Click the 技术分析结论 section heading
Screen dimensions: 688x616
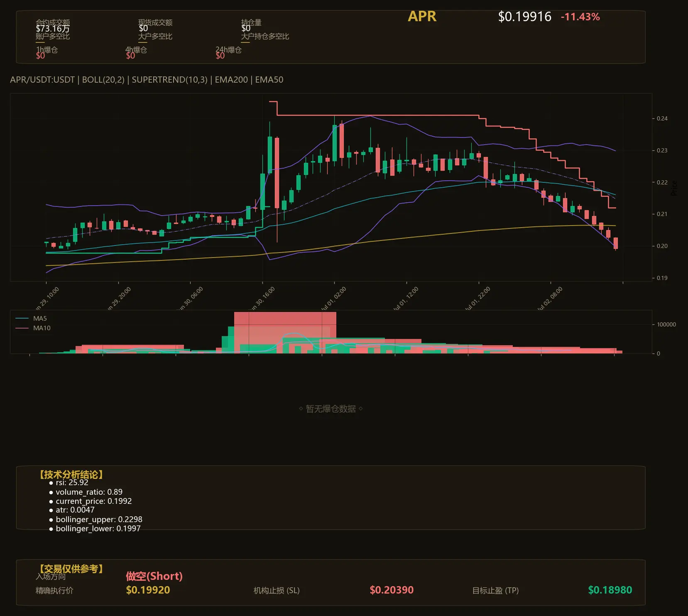(x=71, y=475)
